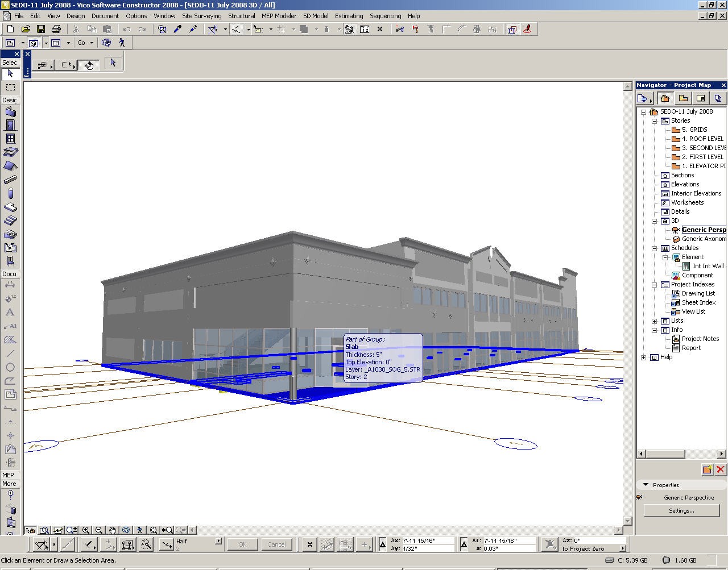Pick up parameters with the eyedropper tool

pos(177,29)
